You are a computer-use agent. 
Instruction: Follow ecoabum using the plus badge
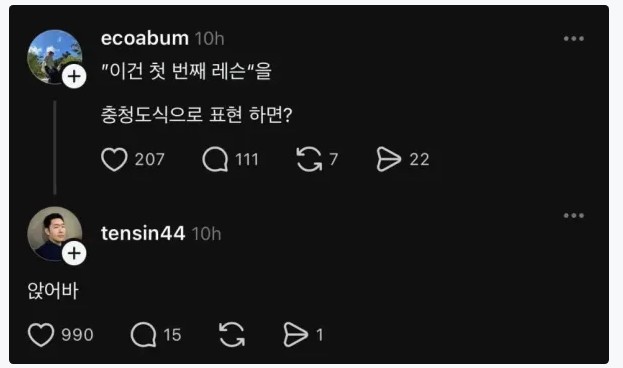pyautogui.click(x=74, y=76)
